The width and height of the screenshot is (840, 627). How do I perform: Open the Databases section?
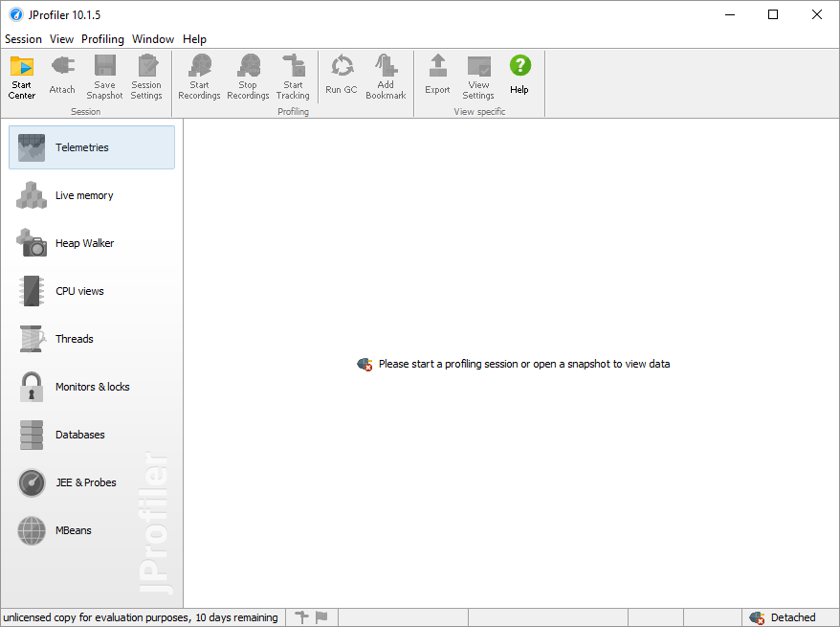click(x=92, y=435)
